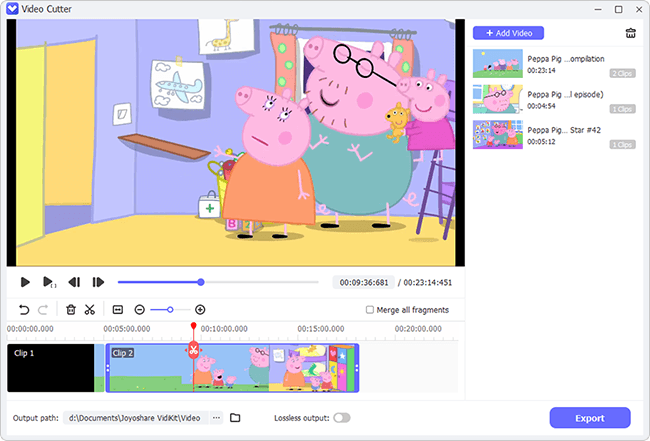Zoom in the timeline with plus icon
The width and height of the screenshot is (650, 441).
[x=200, y=310]
